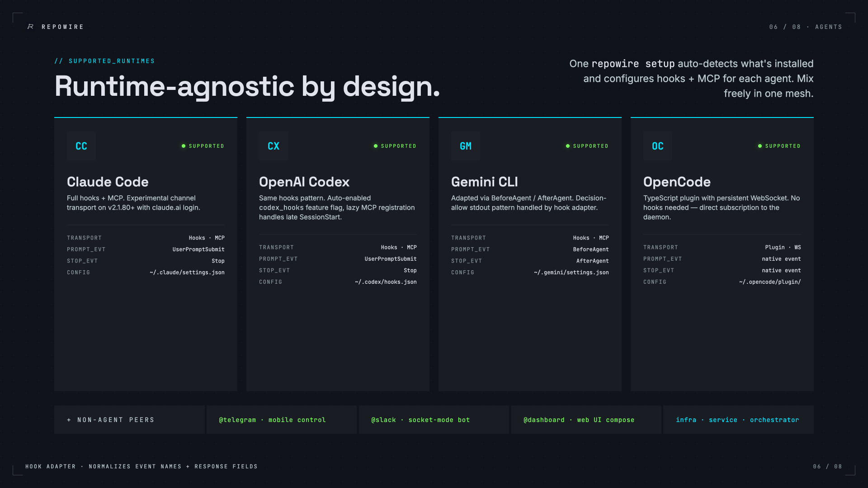Click SUPPORTED label on Gemini CLI card

click(x=591, y=146)
